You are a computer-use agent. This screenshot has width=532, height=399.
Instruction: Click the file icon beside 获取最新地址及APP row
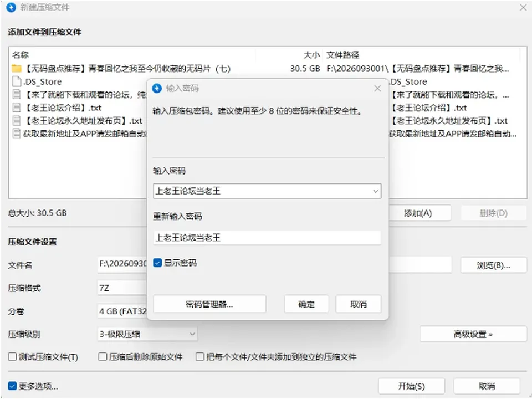[x=16, y=134]
